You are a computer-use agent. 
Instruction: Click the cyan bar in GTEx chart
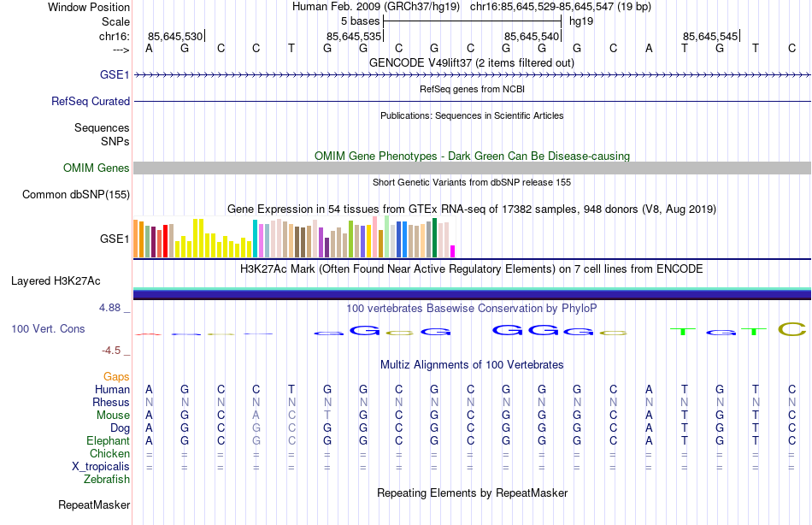tap(255, 239)
